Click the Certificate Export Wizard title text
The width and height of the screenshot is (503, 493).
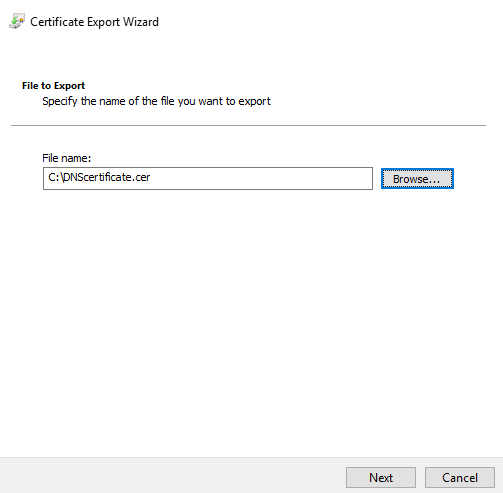click(x=94, y=22)
